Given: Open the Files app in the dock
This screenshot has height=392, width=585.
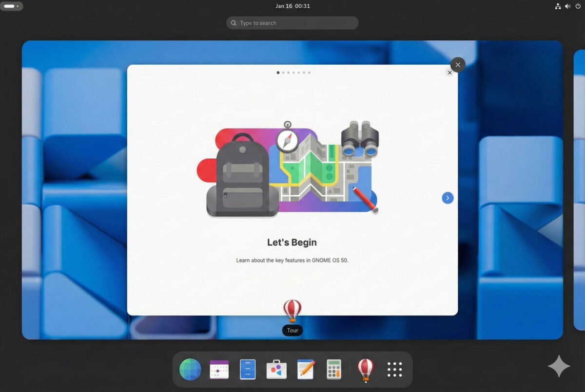Looking at the screenshot, I should pos(248,370).
